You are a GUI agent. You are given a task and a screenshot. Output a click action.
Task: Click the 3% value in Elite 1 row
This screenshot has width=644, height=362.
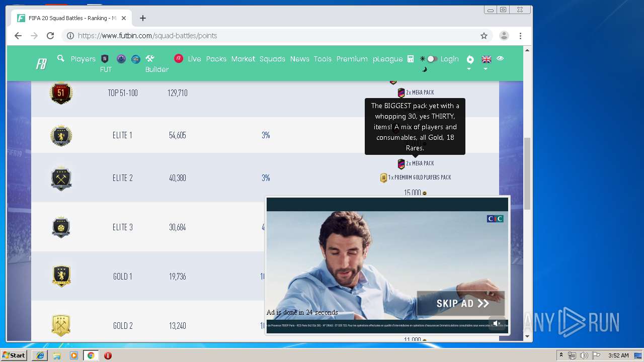point(266,135)
